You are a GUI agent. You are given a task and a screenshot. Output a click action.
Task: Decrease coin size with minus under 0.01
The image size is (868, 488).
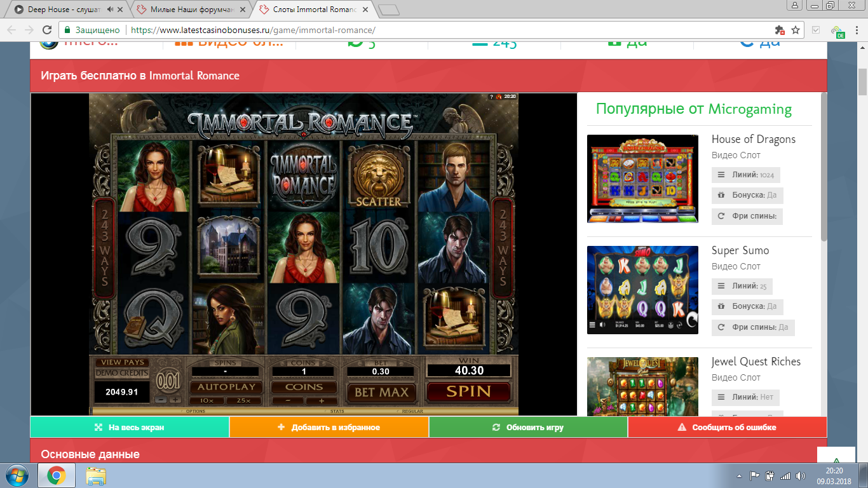161,400
